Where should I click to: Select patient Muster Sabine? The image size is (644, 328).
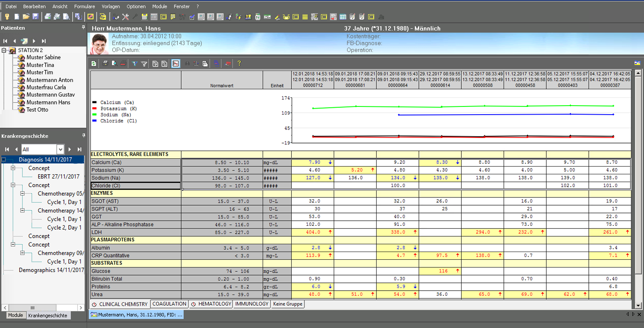[43, 58]
